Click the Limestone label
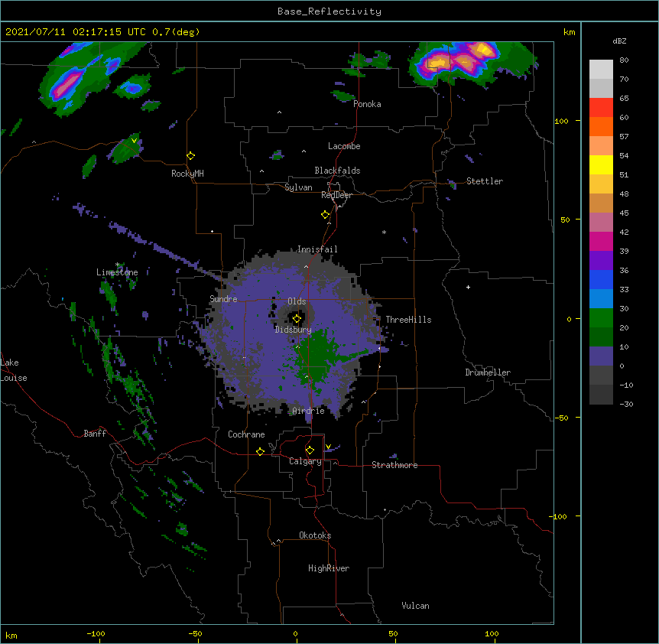Screen dimensions: 659x644 117,272
